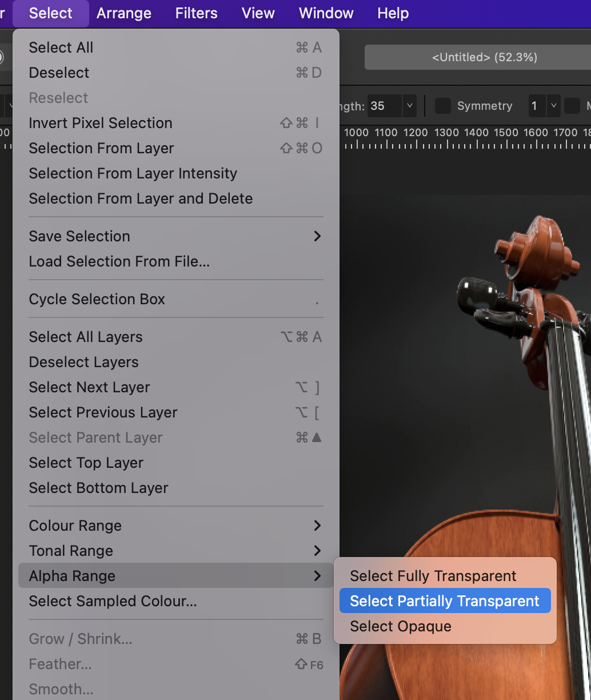Choose Select All Layers
The height and width of the screenshot is (700, 591).
click(x=85, y=337)
